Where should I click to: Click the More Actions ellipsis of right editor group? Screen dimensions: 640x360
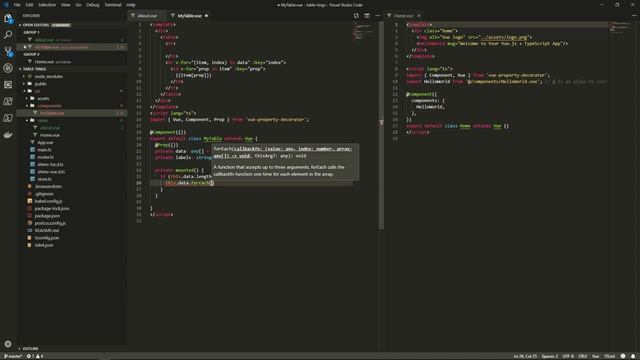point(634,16)
